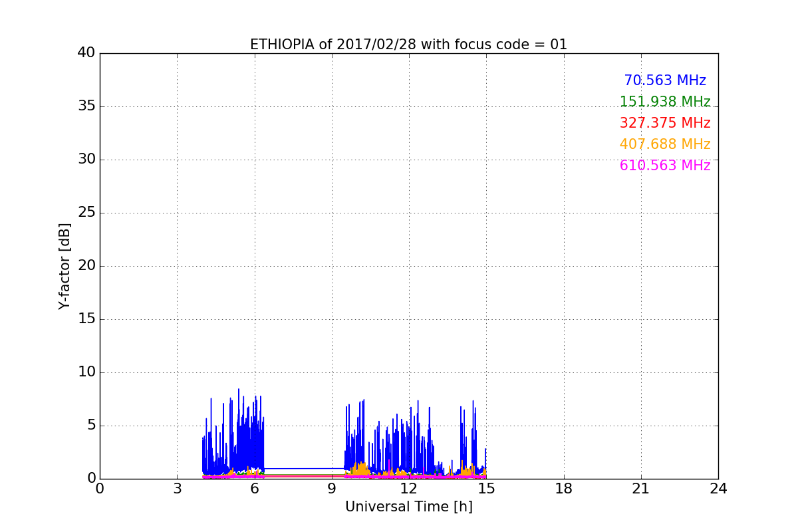Click the x-axis tick value 9
The width and height of the screenshot is (798, 532).
tap(332, 489)
